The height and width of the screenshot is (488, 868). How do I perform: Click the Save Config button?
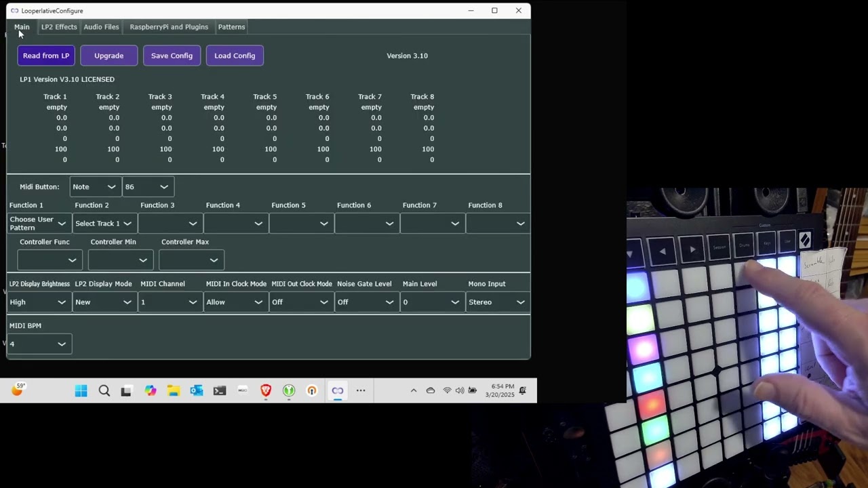tap(172, 56)
